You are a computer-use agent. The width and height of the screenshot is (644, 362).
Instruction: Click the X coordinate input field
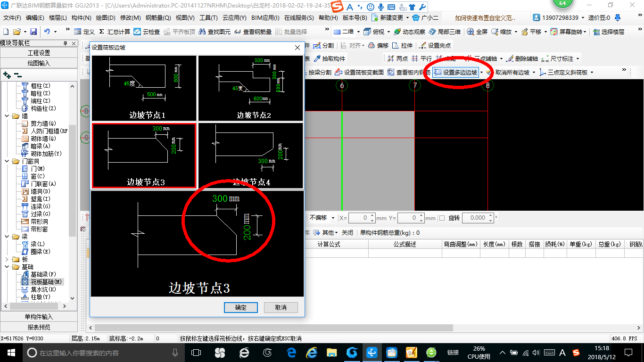[x=362, y=218]
